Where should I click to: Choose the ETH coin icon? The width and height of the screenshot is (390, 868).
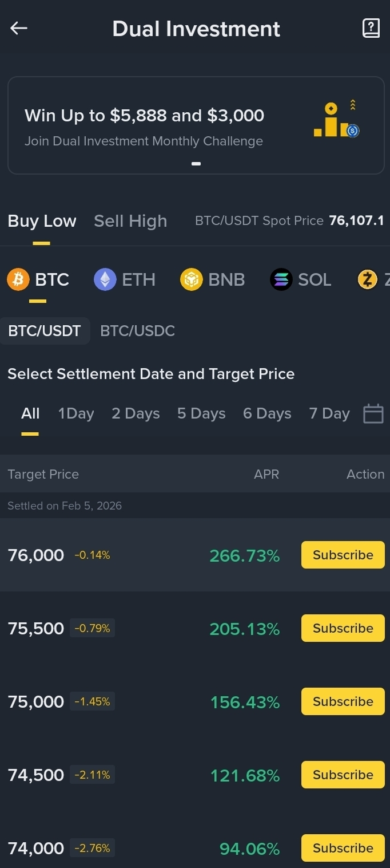[x=105, y=279]
